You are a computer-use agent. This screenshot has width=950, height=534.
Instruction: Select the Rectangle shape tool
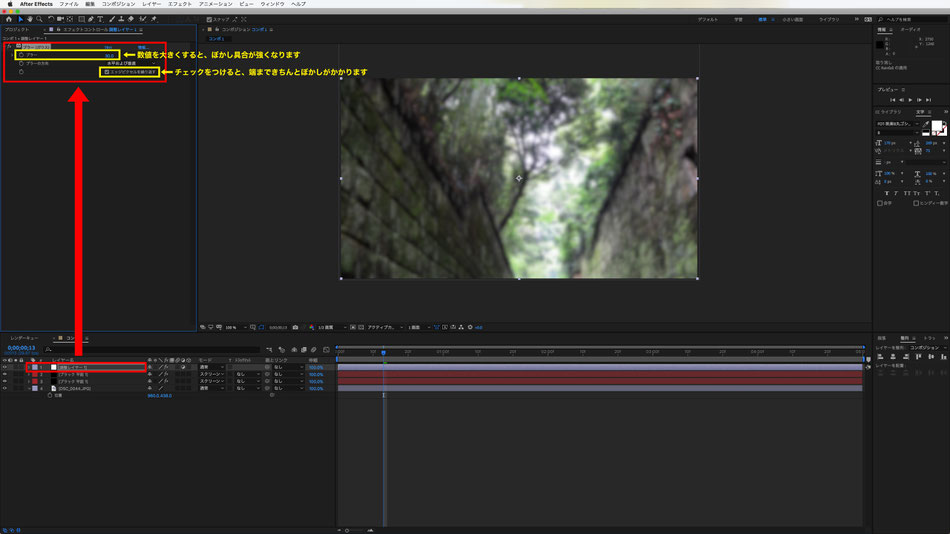pos(81,19)
